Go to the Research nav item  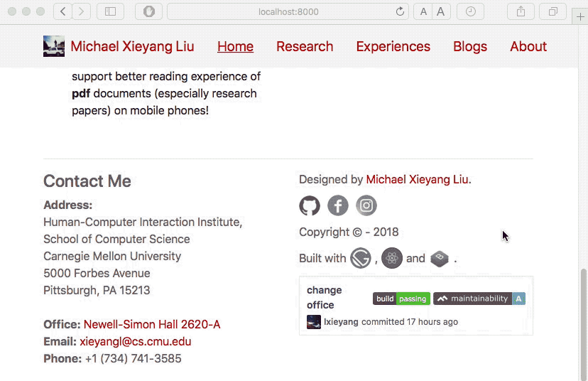(x=305, y=46)
